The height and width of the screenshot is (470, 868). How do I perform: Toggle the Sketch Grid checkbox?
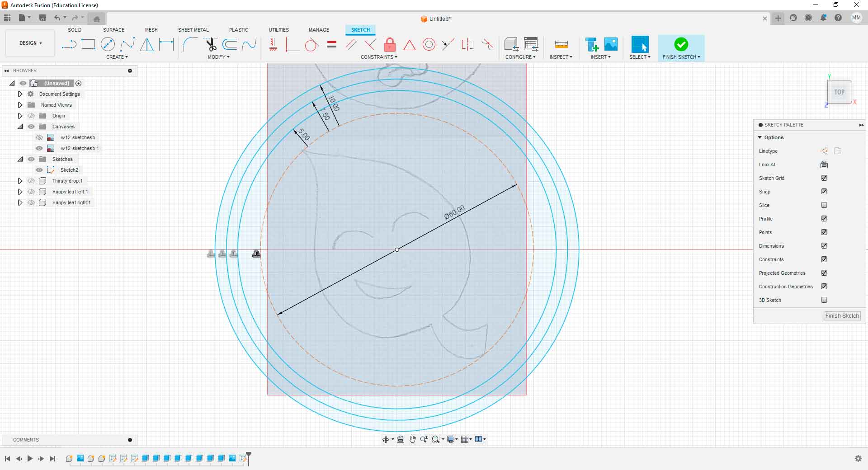(824, 178)
